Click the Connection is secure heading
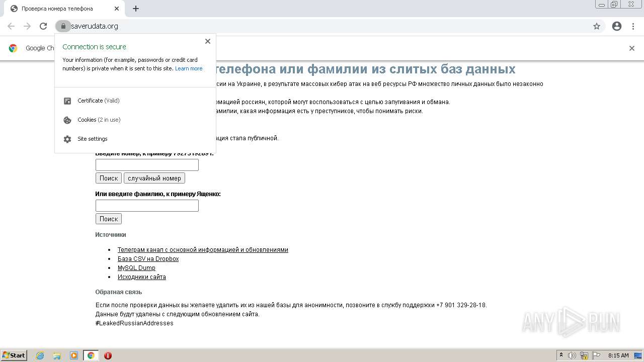 click(95, 47)
